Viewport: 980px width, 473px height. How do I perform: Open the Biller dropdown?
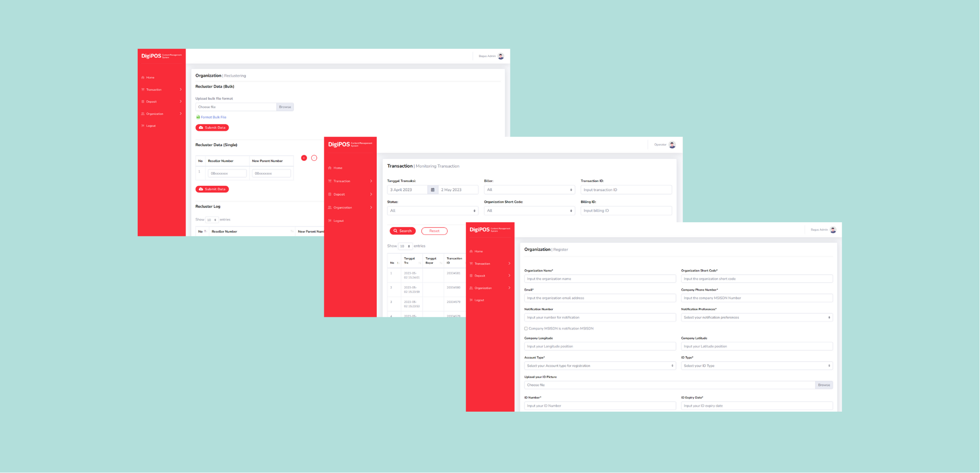click(529, 190)
